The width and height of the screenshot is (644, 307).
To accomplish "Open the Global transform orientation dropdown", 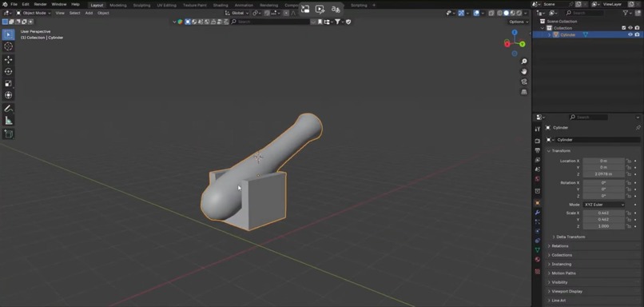I will (x=237, y=13).
